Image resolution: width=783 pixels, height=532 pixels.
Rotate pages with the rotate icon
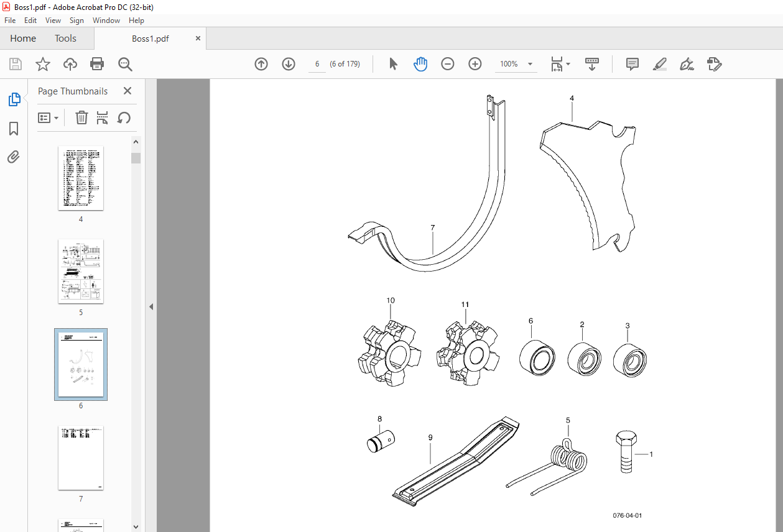coord(124,117)
